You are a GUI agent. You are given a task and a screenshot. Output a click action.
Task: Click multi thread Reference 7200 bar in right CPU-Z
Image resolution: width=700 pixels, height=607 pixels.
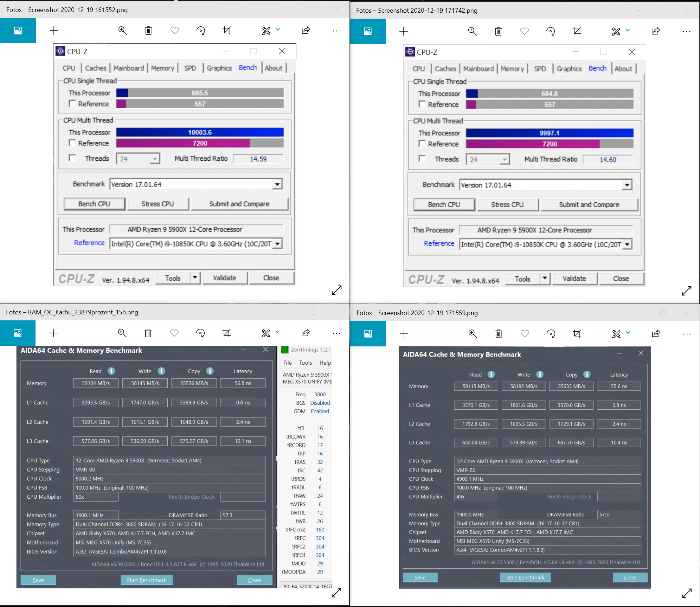pyautogui.click(x=550, y=144)
